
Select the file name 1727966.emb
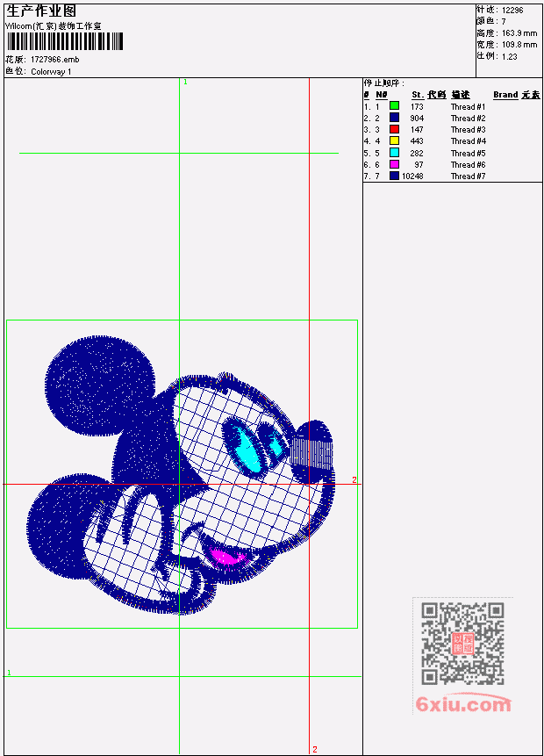click(x=55, y=60)
